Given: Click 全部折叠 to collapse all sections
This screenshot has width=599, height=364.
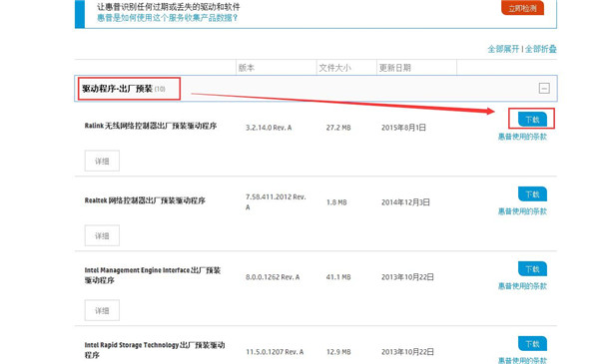Looking at the screenshot, I should point(540,49).
